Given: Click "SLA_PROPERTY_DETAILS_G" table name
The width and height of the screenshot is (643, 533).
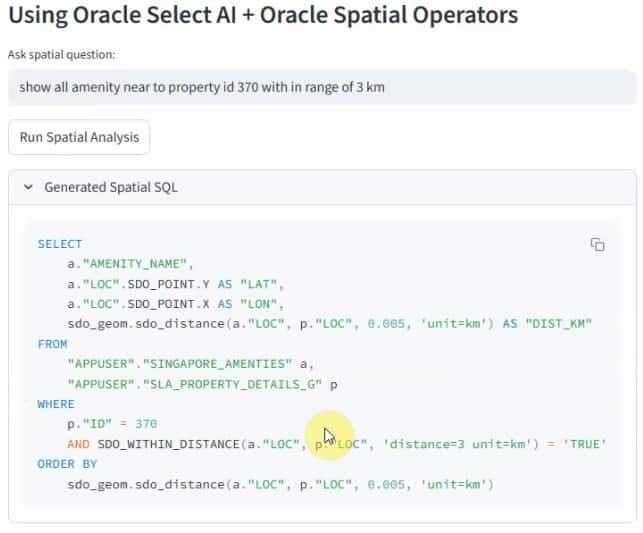Looking at the screenshot, I should coord(232,384).
